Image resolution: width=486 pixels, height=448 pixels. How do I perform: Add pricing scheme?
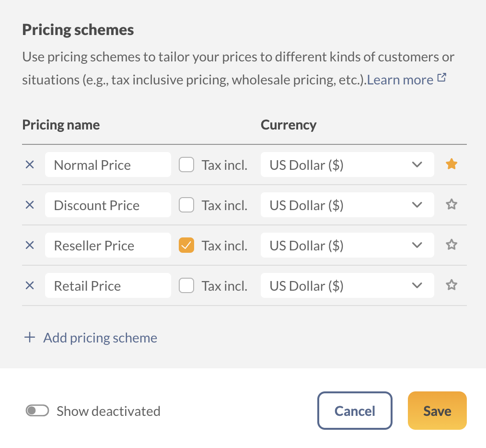click(x=91, y=338)
